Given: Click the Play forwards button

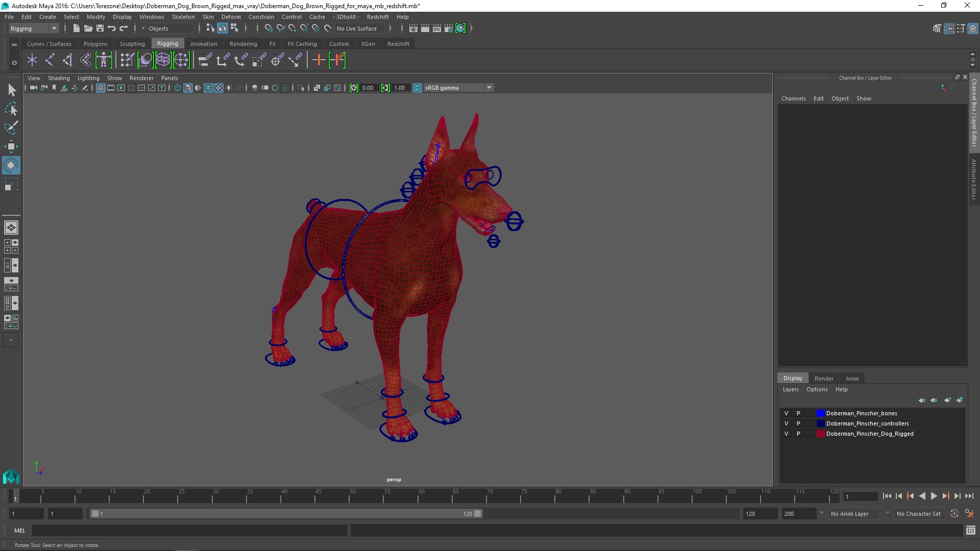Looking at the screenshot, I should [x=934, y=496].
